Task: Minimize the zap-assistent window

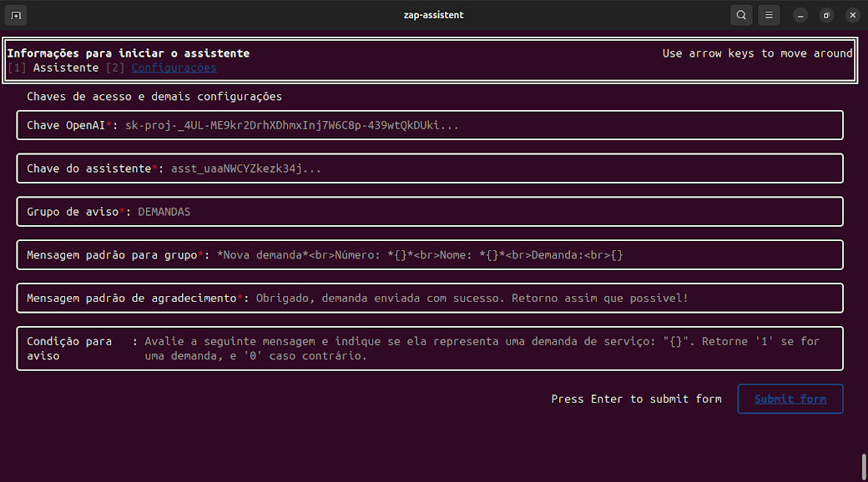Action: pos(800,15)
